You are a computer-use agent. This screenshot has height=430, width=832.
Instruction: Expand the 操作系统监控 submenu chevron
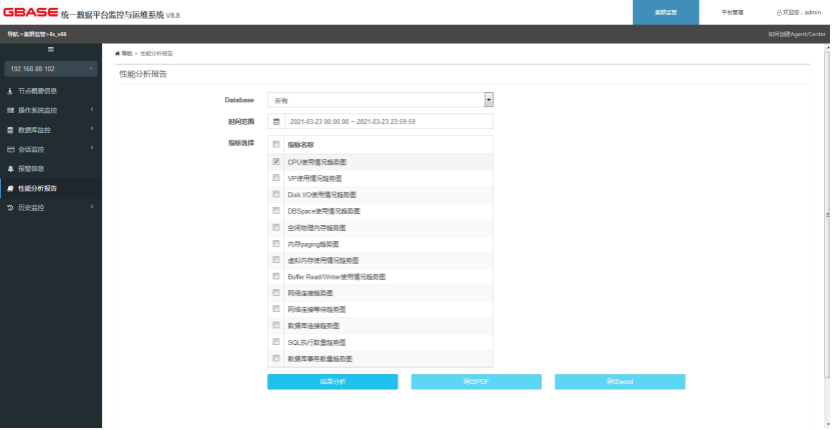point(92,110)
